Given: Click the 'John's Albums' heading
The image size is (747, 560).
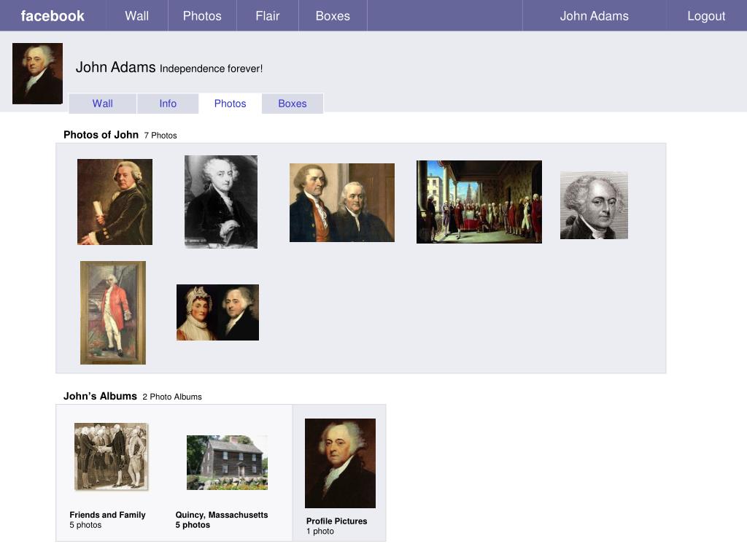Looking at the screenshot, I should click(x=100, y=396).
